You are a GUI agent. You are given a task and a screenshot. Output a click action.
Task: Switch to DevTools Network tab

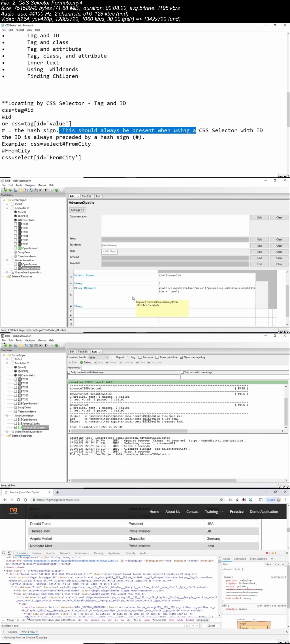[x=65, y=553]
